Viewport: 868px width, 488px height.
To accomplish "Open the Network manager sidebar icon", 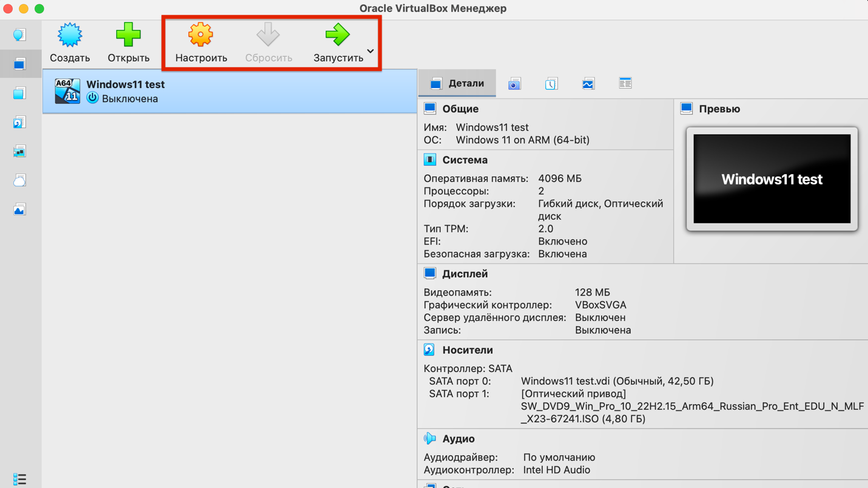I will 19,152.
